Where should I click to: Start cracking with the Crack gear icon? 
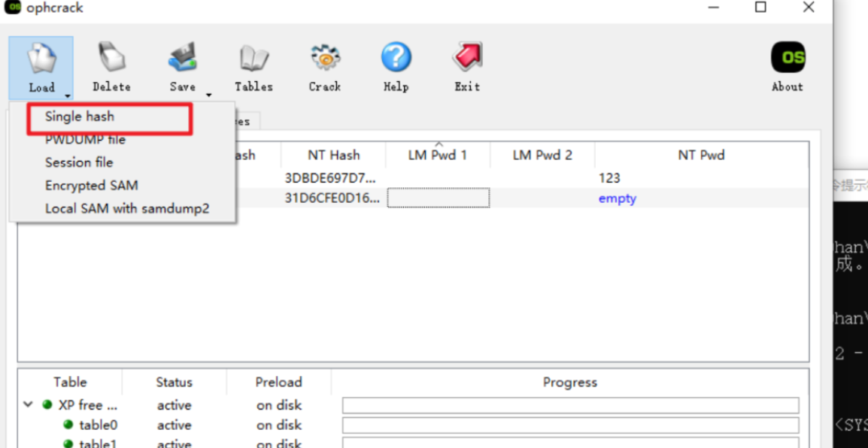(x=325, y=58)
